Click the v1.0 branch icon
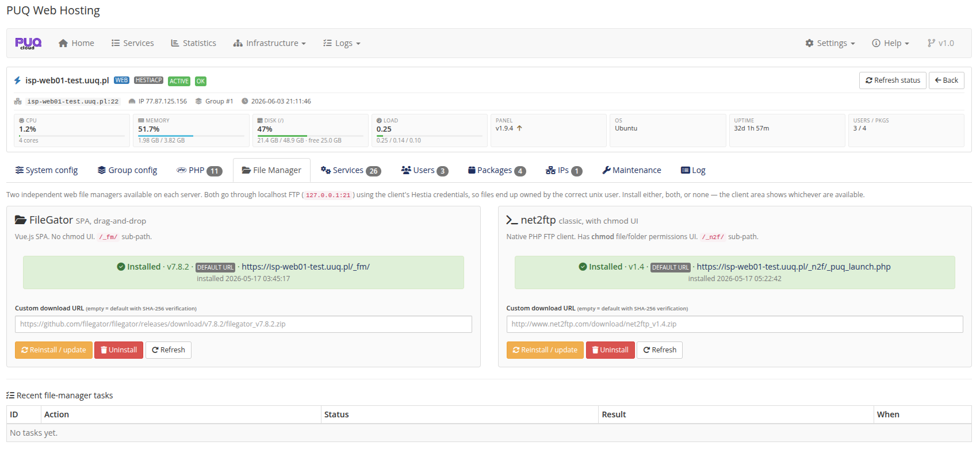The height and width of the screenshot is (457, 980). 931,43
